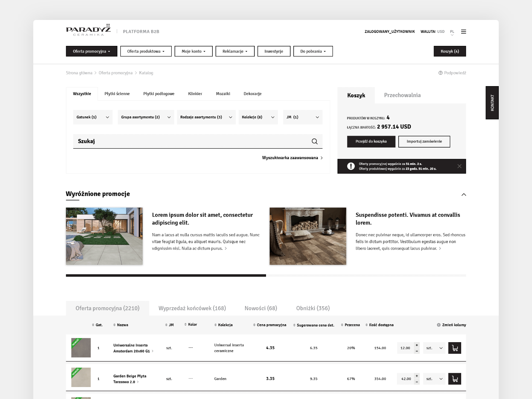Decrease quantity for Uniwersalne Inserto Amsterdam

[417, 351]
